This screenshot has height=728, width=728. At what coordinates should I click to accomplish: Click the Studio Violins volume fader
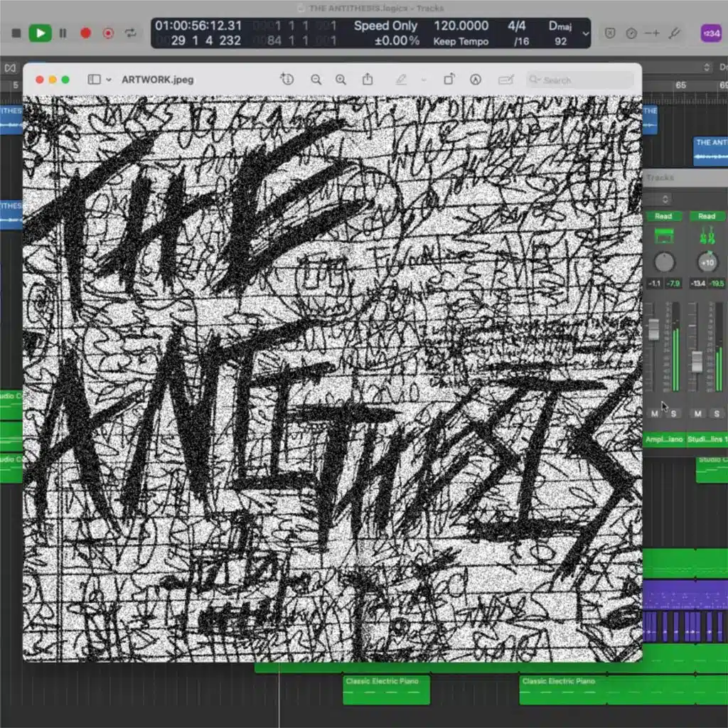tap(697, 360)
